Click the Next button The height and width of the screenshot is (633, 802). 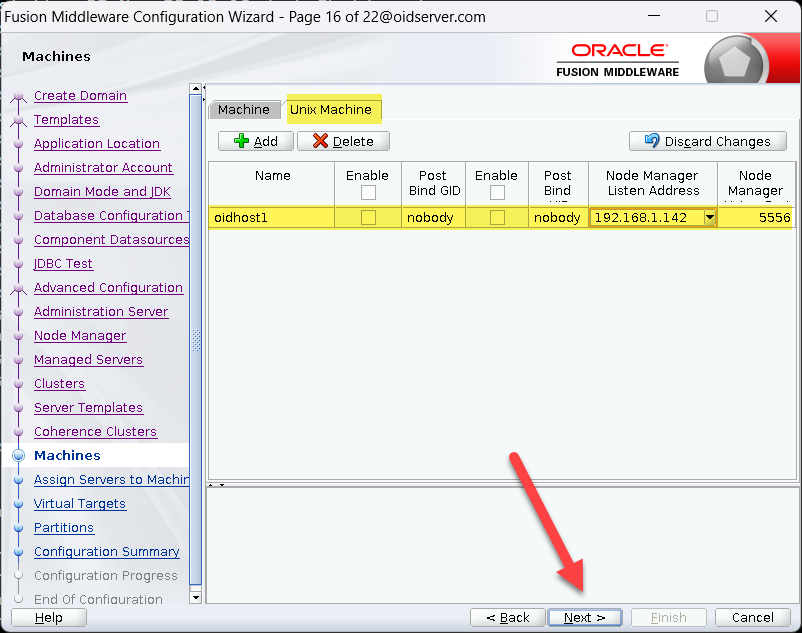(x=585, y=617)
